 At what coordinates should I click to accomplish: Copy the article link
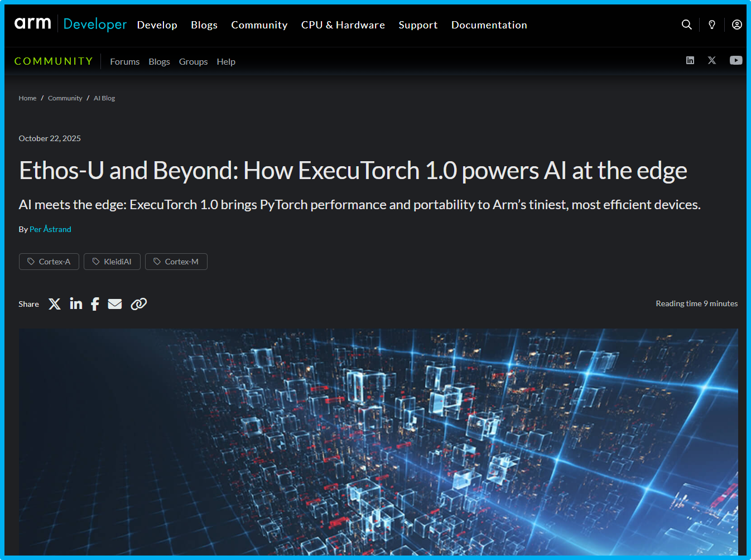point(138,304)
